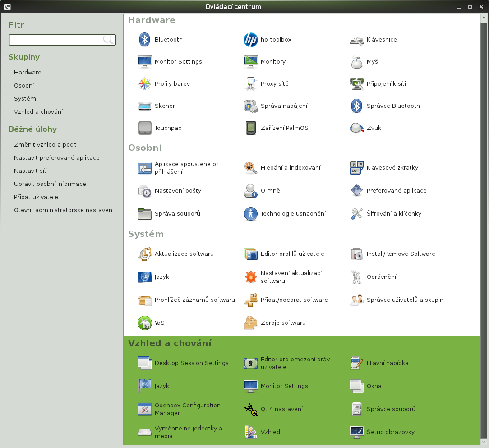Select Vzhled a chování group in sidebar
489x448 pixels.
[38, 112]
